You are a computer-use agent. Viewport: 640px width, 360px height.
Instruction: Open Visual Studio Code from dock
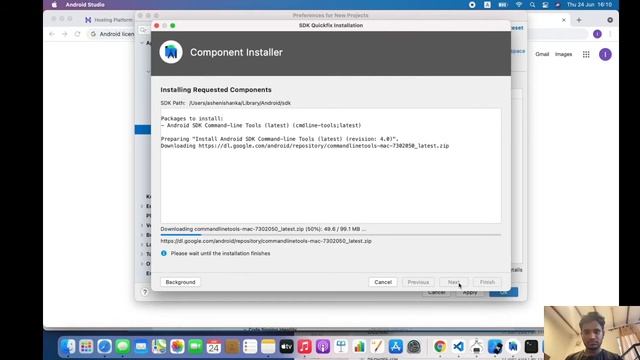pos(458,347)
